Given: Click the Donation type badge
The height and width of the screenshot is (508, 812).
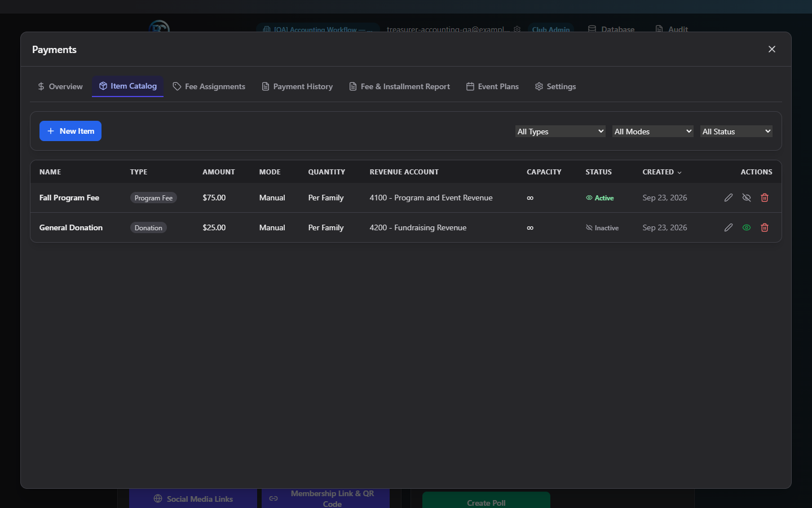Looking at the screenshot, I should pyautogui.click(x=148, y=227).
